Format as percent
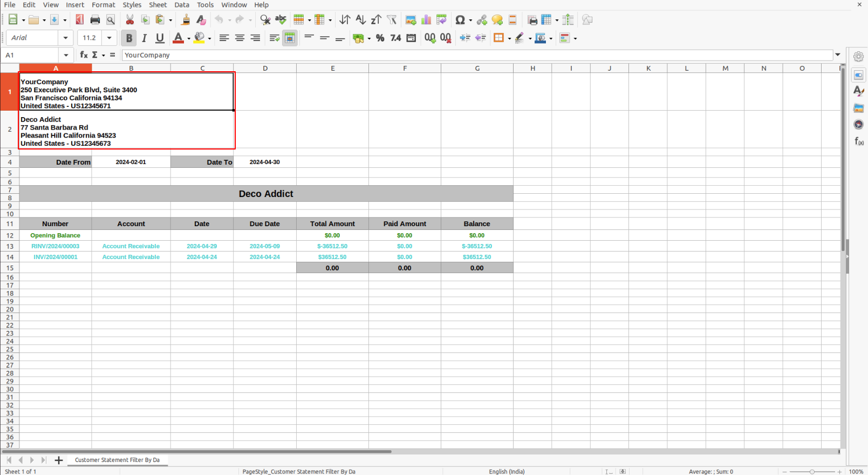868x475 pixels. pos(380,38)
